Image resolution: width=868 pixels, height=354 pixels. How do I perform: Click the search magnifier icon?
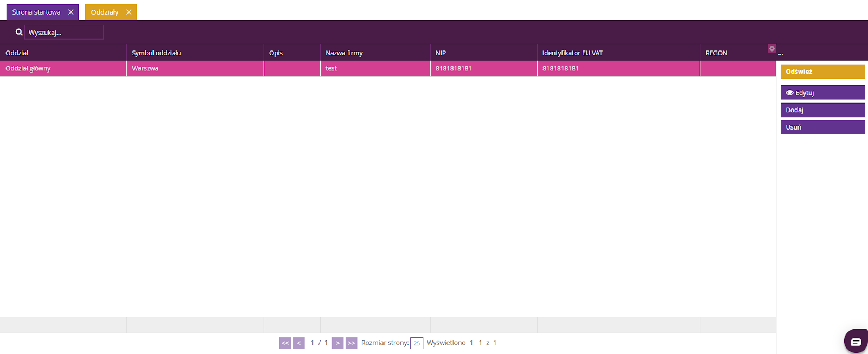coord(19,33)
